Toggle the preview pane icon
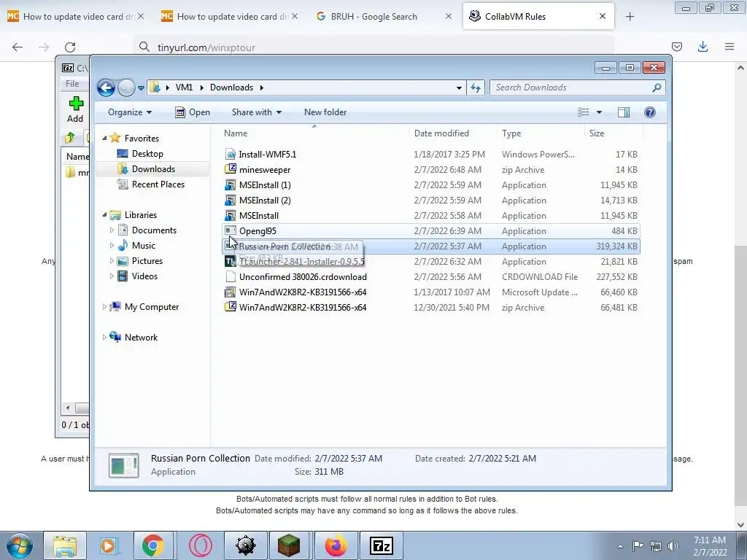 [624, 112]
